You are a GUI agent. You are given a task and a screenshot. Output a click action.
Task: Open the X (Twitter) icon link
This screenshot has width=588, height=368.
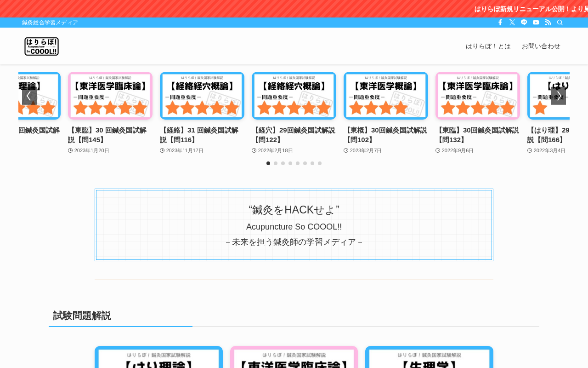(512, 23)
